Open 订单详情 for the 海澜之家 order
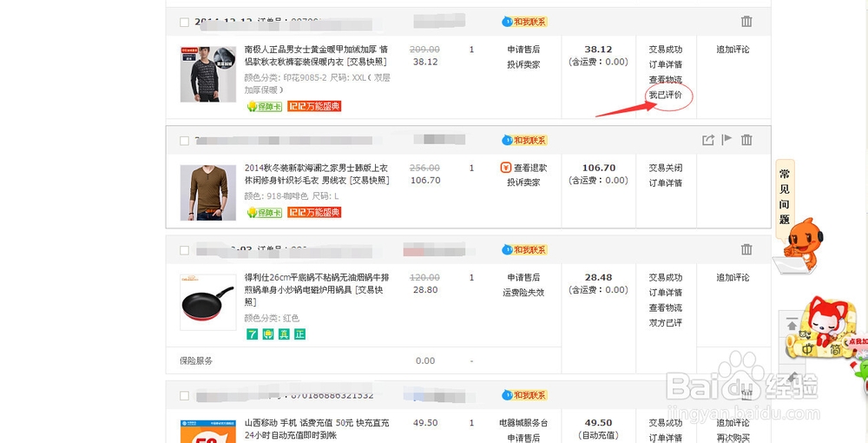The image size is (868, 443). point(666,182)
